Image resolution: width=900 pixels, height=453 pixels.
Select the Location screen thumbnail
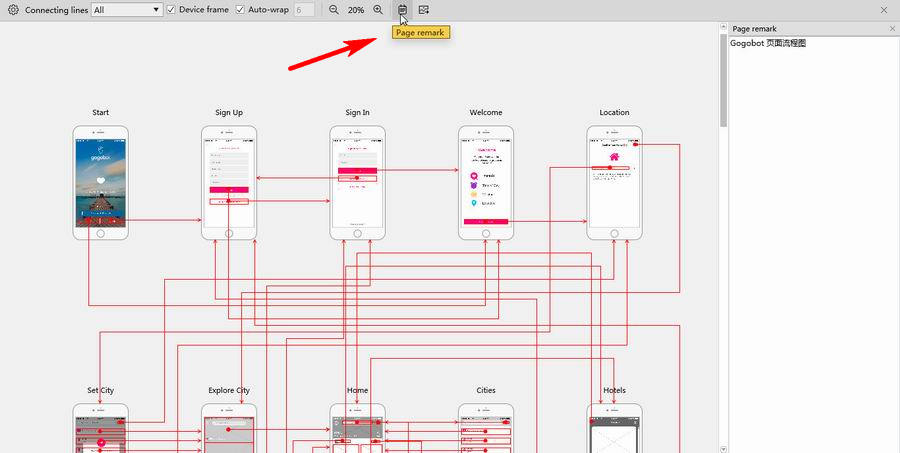coord(614,183)
